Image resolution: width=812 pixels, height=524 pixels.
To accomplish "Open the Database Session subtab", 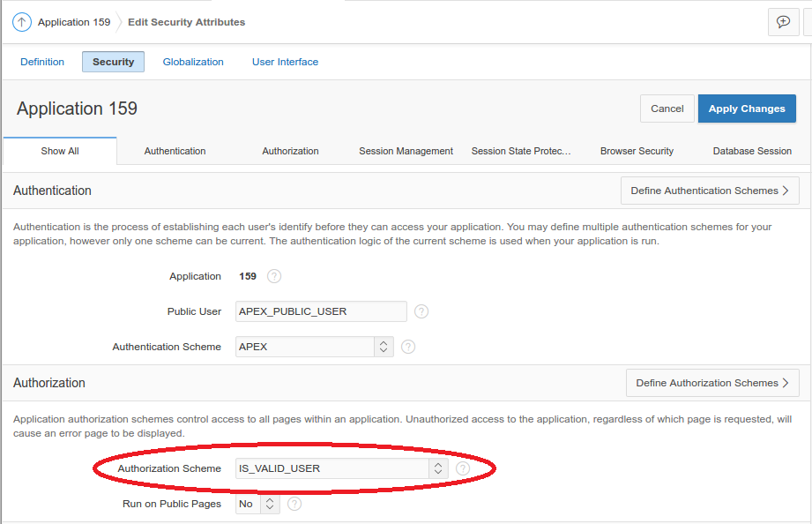I will point(752,151).
